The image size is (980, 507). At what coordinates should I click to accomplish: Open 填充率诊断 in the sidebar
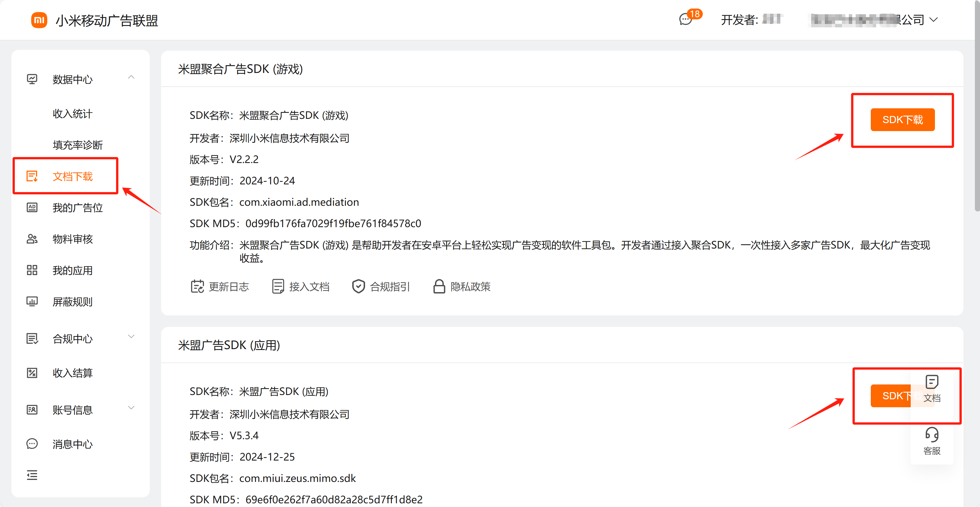pos(78,145)
